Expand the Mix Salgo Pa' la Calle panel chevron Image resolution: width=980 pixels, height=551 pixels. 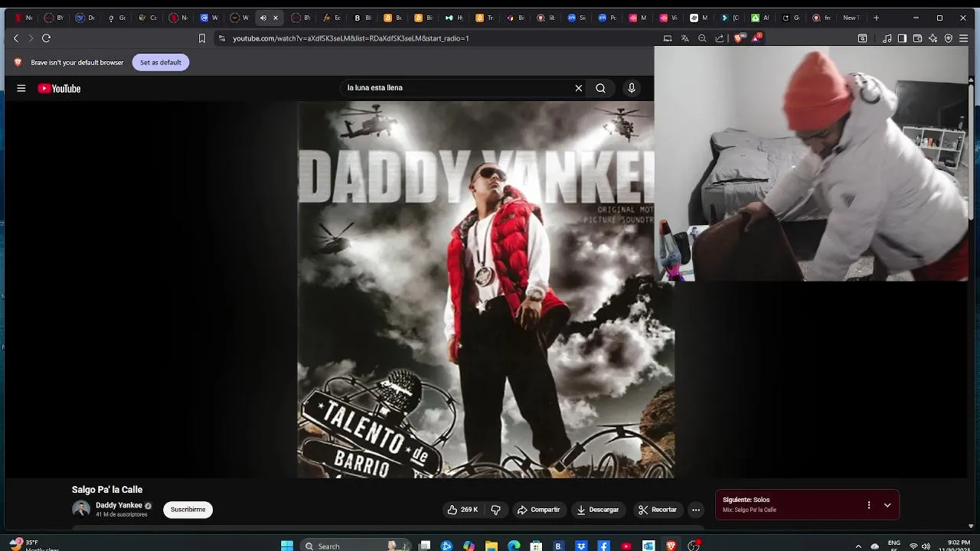[x=887, y=505]
